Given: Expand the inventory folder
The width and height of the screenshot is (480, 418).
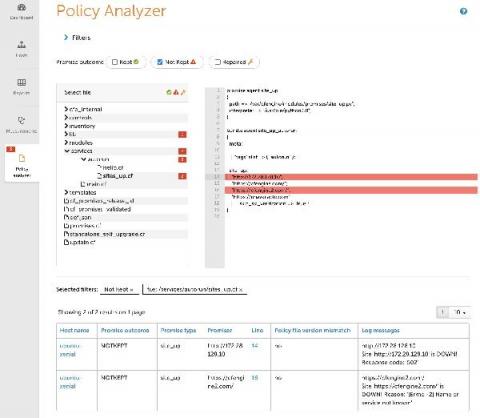Looking at the screenshot, I should pyautogui.click(x=66, y=126).
